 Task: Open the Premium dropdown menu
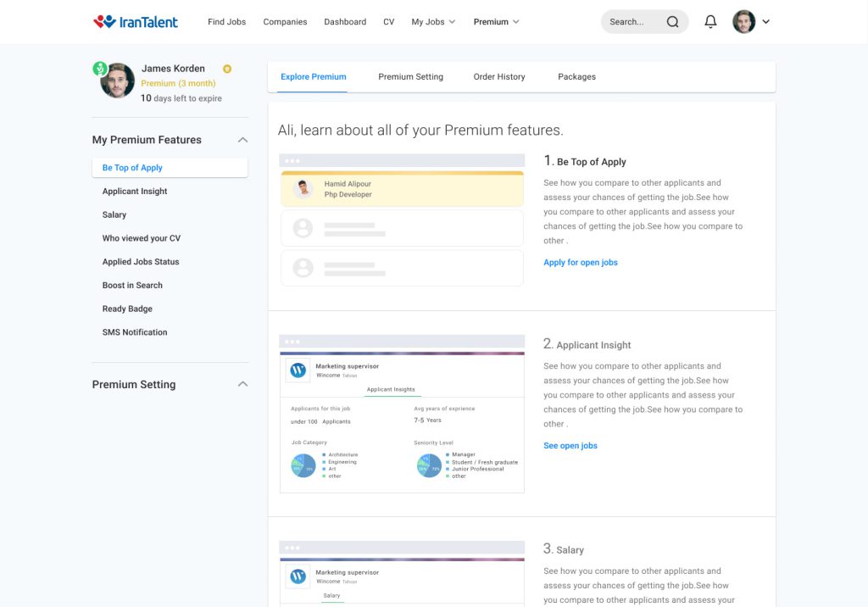pos(496,21)
